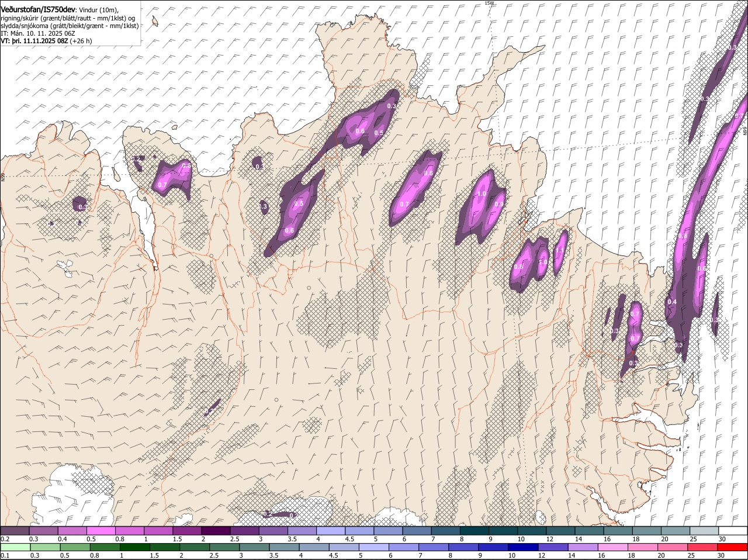The height and width of the screenshot is (560, 748).
Task: Select the palest green 0.1–0.3 rain legend swatch
Action: [x=15, y=548]
